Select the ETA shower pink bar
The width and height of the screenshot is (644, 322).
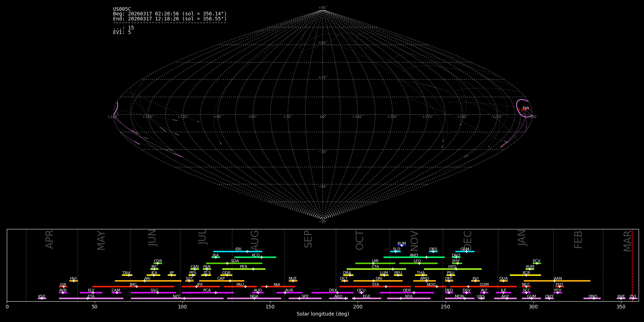[x=91, y=298]
